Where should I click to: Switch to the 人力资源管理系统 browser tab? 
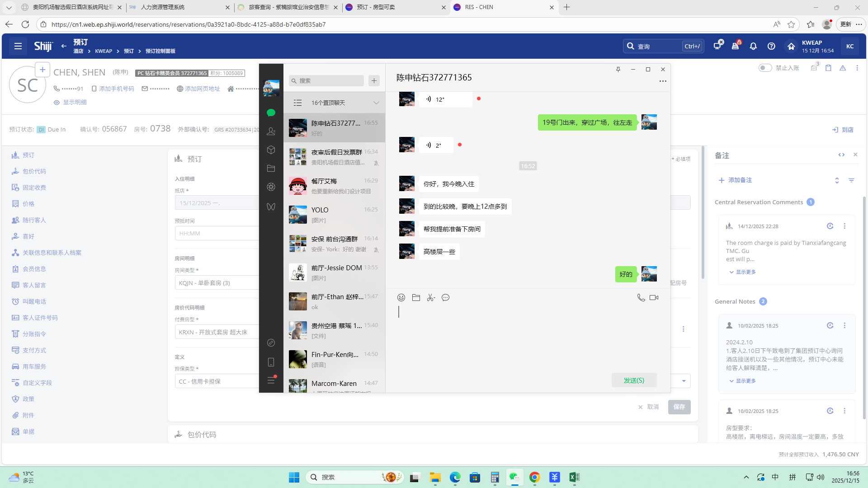point(163,7)
